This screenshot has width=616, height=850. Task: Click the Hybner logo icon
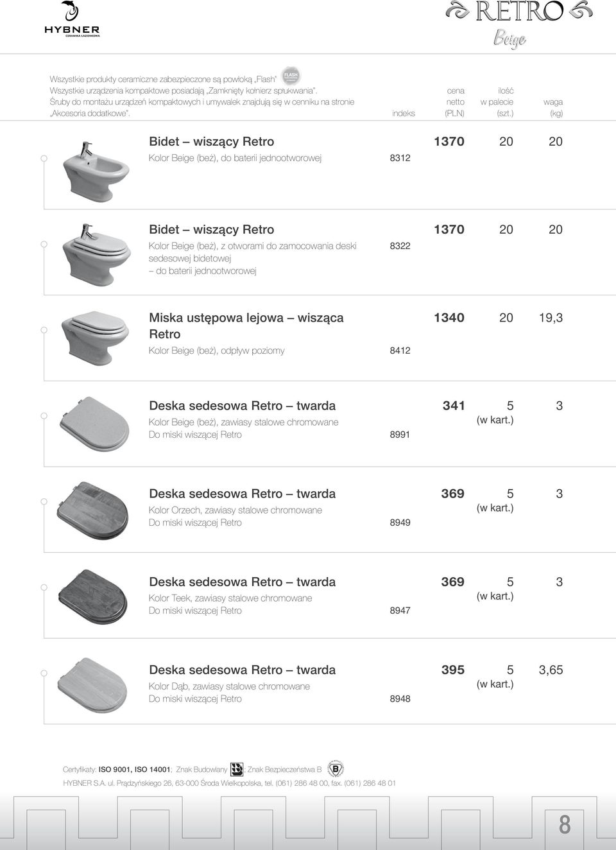(x=72, y=20)
